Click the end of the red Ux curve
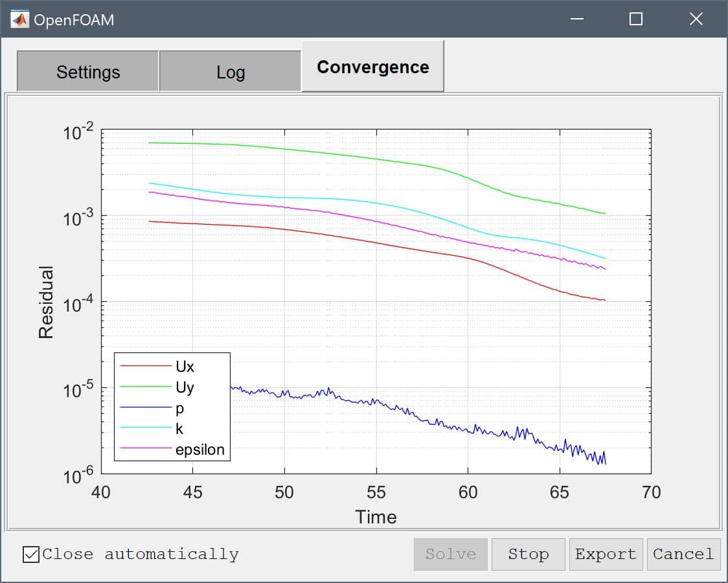This screenshot has height=583, width=728. pos(606,300)
